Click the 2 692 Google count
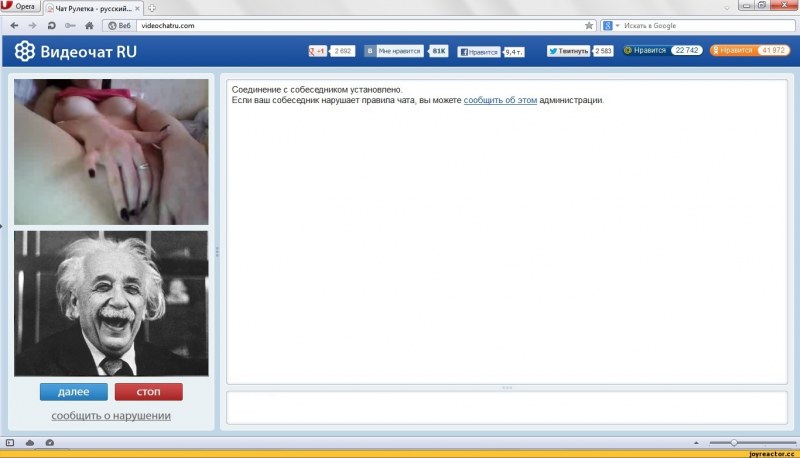 tap(342, 51)
